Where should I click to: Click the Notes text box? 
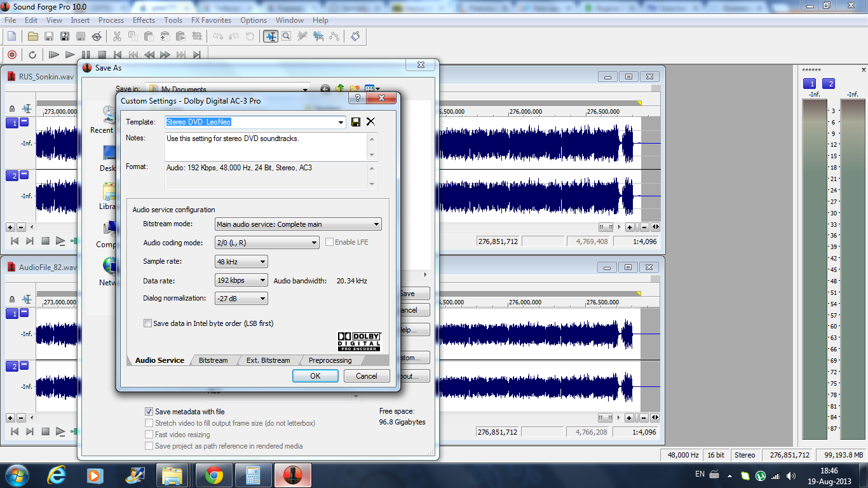click(266, 147)
